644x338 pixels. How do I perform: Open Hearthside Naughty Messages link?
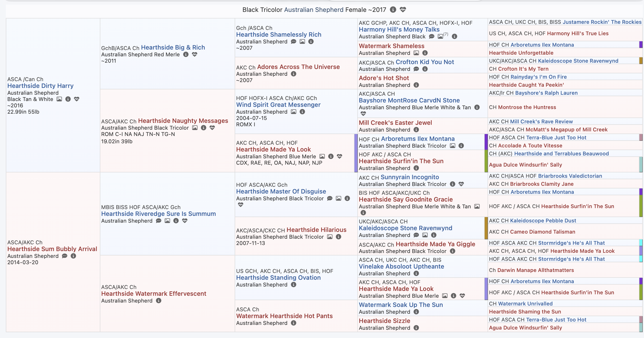point(183,121)
